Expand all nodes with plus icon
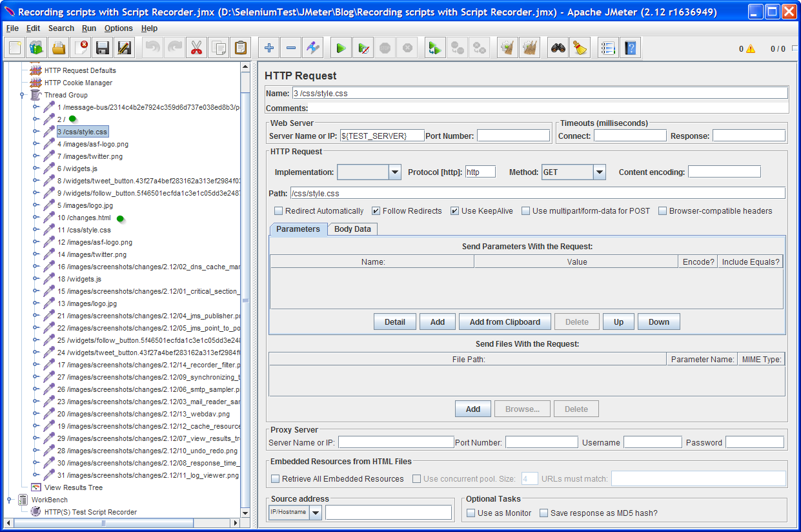Screen dimensions: 801x532 point(269,48)
